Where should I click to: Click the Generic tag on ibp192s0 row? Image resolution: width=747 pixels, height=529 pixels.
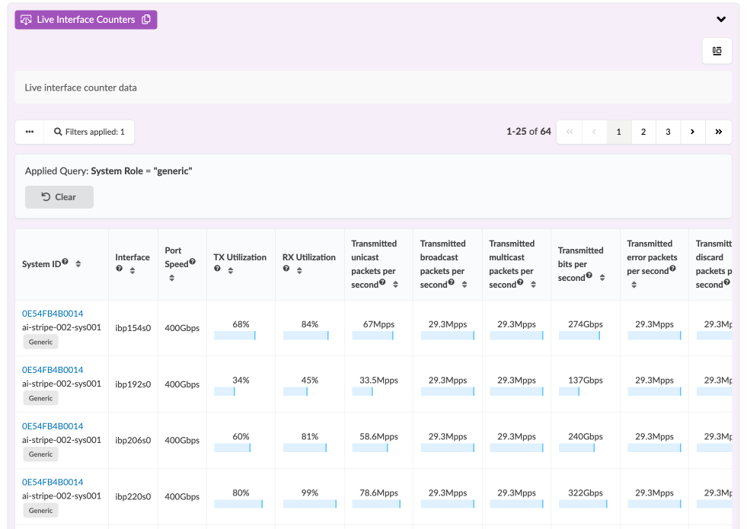pos(40,398)
